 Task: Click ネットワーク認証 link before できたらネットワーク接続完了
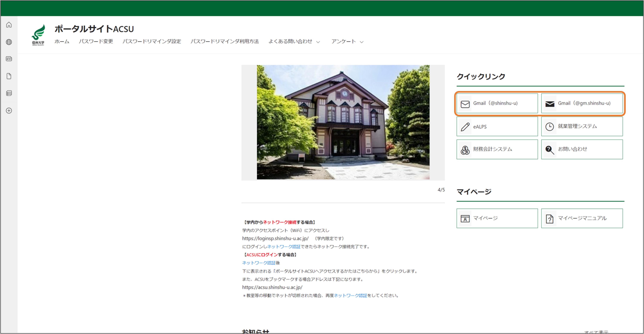(x=284, y=247)
